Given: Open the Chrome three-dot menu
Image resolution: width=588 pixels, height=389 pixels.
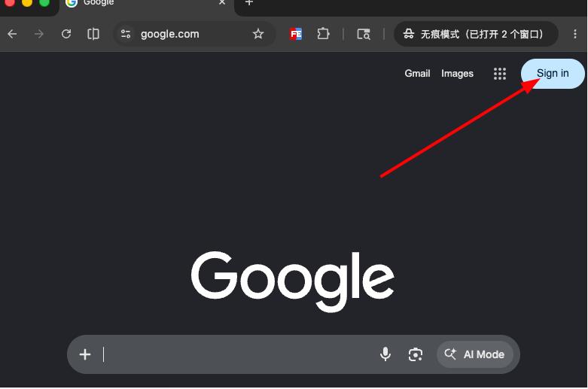Looking at the screenshot, I should click(x=575, y=34).
